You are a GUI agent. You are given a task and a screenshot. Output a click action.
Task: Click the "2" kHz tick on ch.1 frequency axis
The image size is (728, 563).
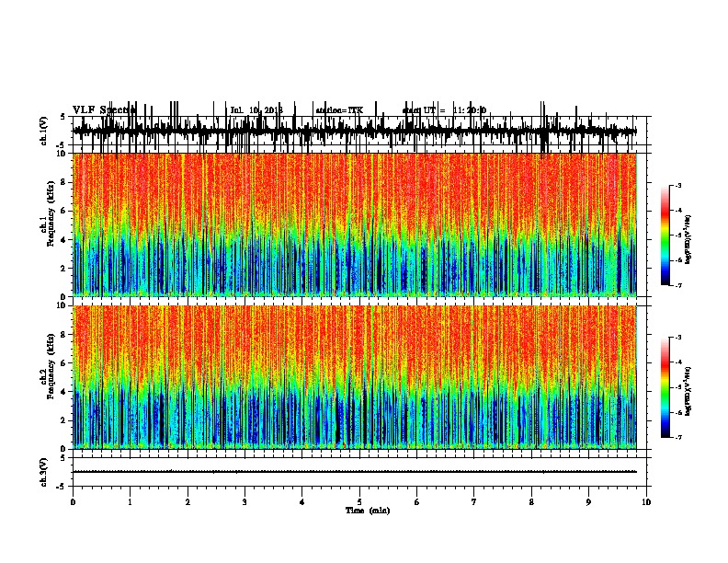click(x=63, y=268)
